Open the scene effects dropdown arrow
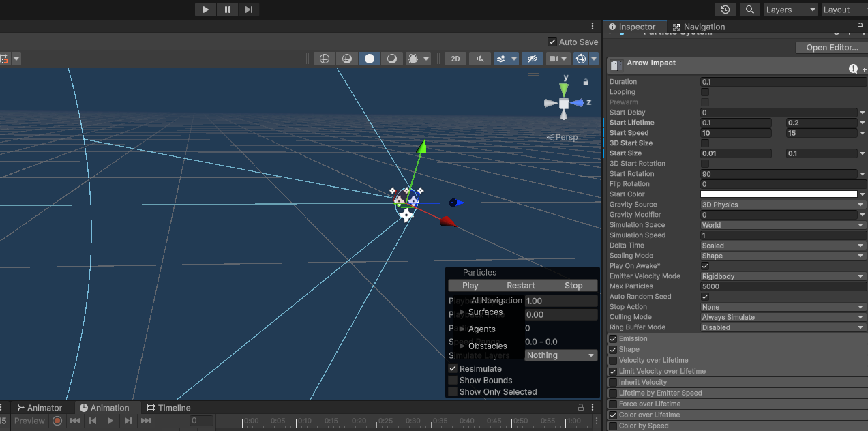The width and height of the screenshot is (868, 431). [x=514, y=59]
